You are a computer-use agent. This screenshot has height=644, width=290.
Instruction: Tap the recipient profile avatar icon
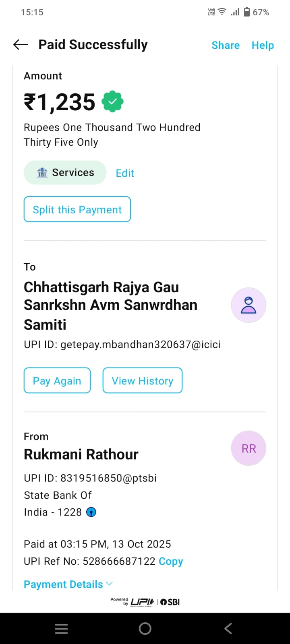pos(249,305)
